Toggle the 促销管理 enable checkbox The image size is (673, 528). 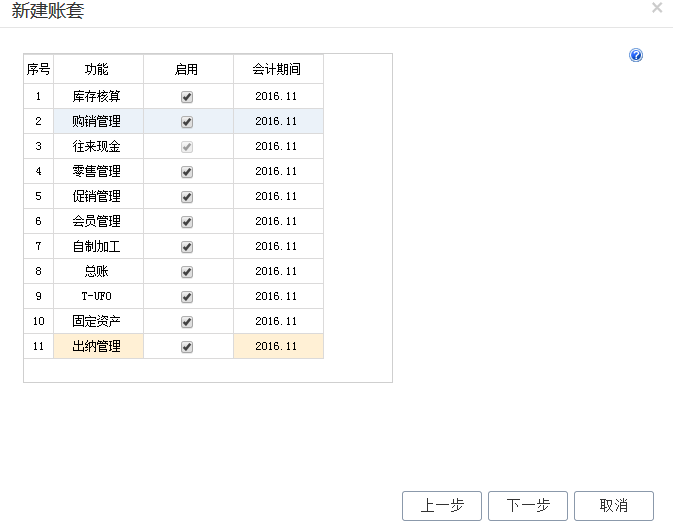187,197
